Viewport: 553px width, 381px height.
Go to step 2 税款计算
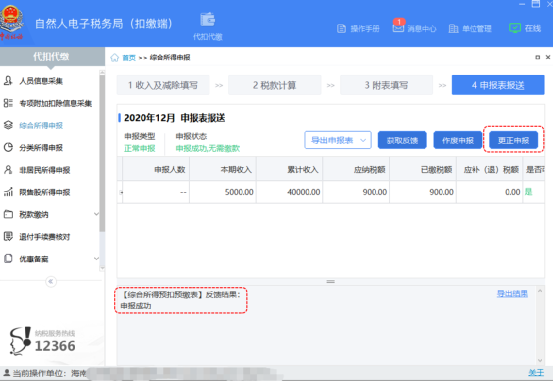click(275, 85)
